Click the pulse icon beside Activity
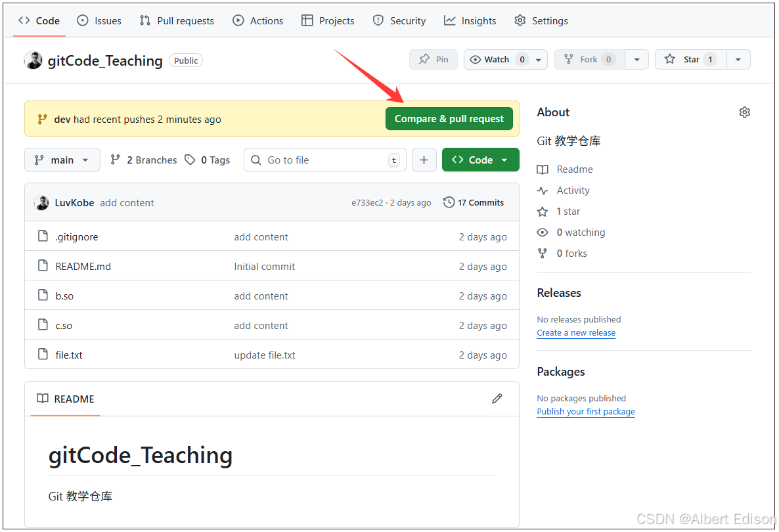 point(543,190)
